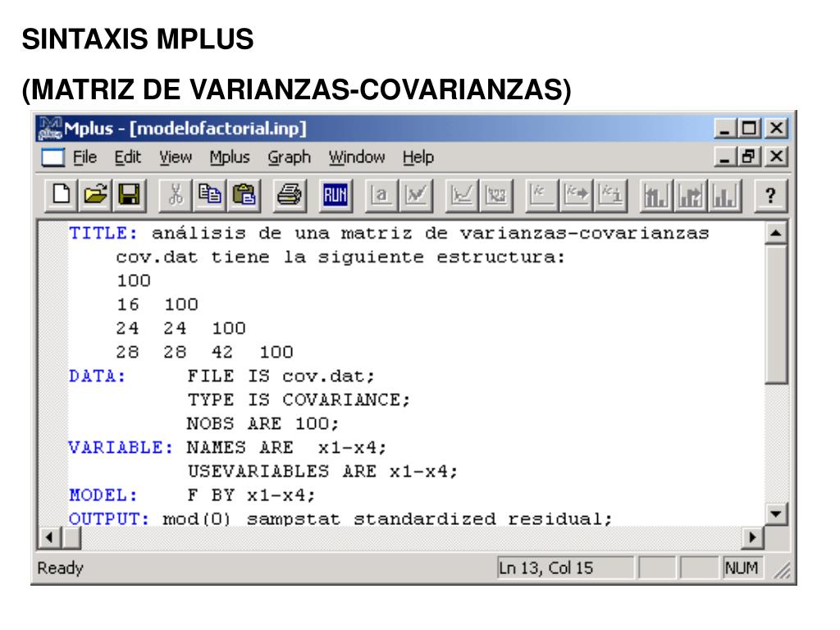
Task: Click the horizontal scrollbar right arrow
Action: (753, 537)
